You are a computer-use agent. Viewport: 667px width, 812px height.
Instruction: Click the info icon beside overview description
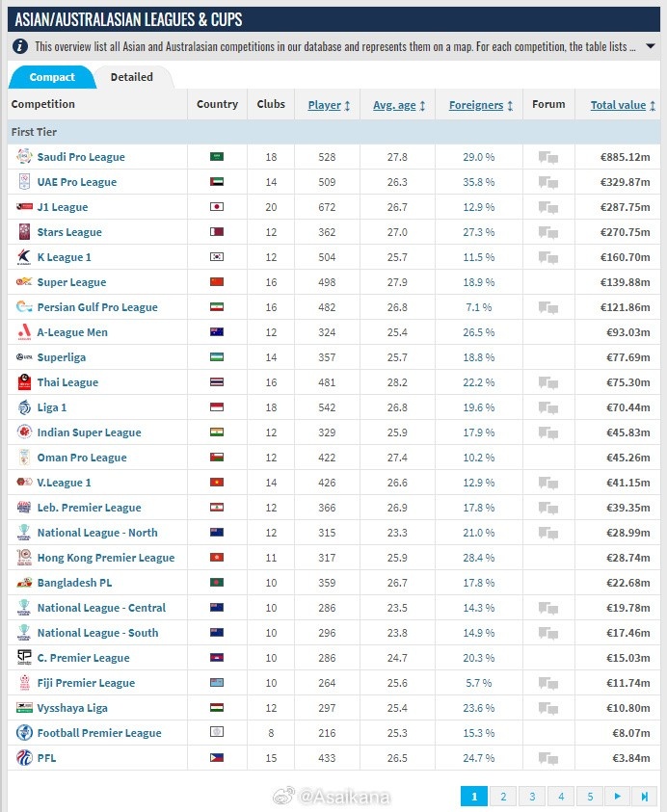pyautogui.click(x=21, y=46)
